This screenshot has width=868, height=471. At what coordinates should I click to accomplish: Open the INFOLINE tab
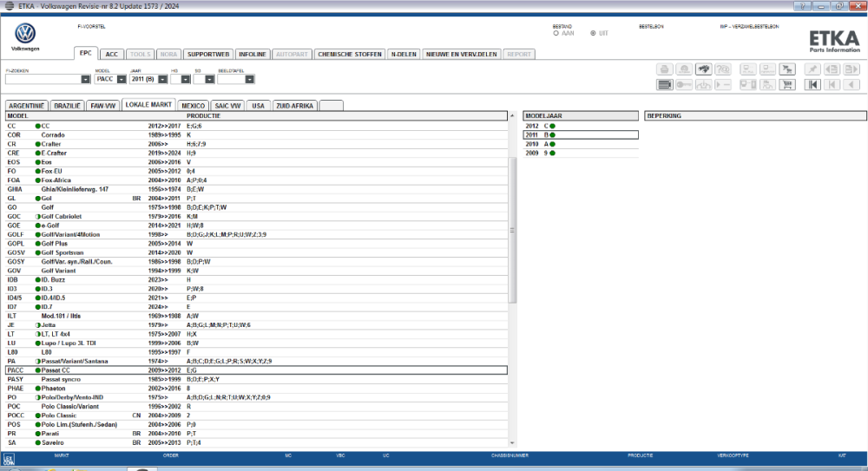coord(253,55)
